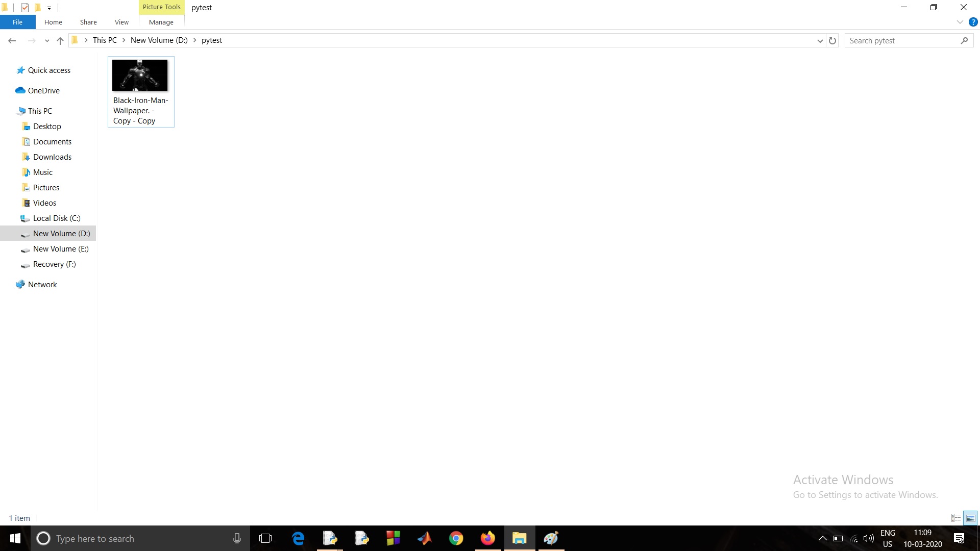This screenshot has width=980, height=551.
Task: Open Videos in the navigation pane
Action: click(x=44, y=203)
